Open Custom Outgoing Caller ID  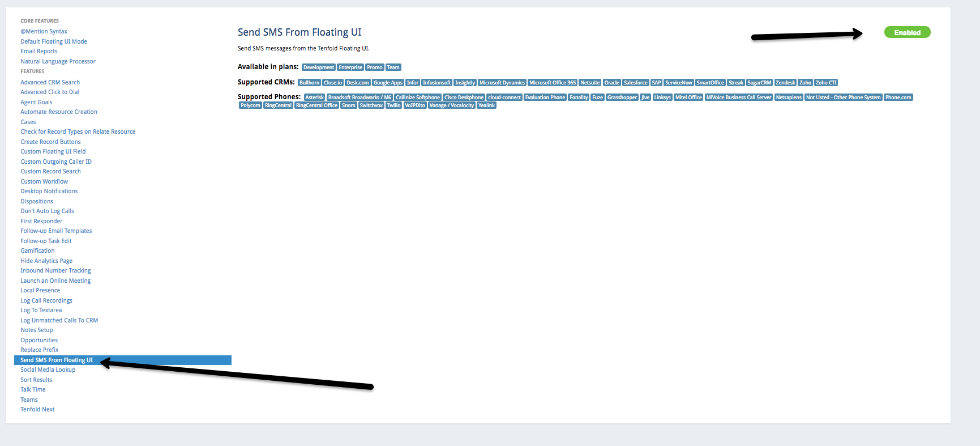point(56,162)
